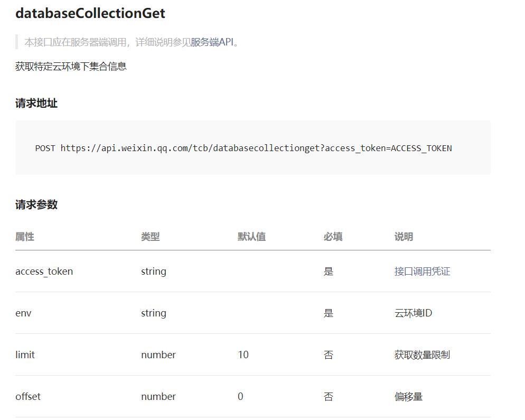Select the env parameter name
Image resolution: width=525 pixels, height=420 pixels.
pyautogui.click(x=23, y=313)
